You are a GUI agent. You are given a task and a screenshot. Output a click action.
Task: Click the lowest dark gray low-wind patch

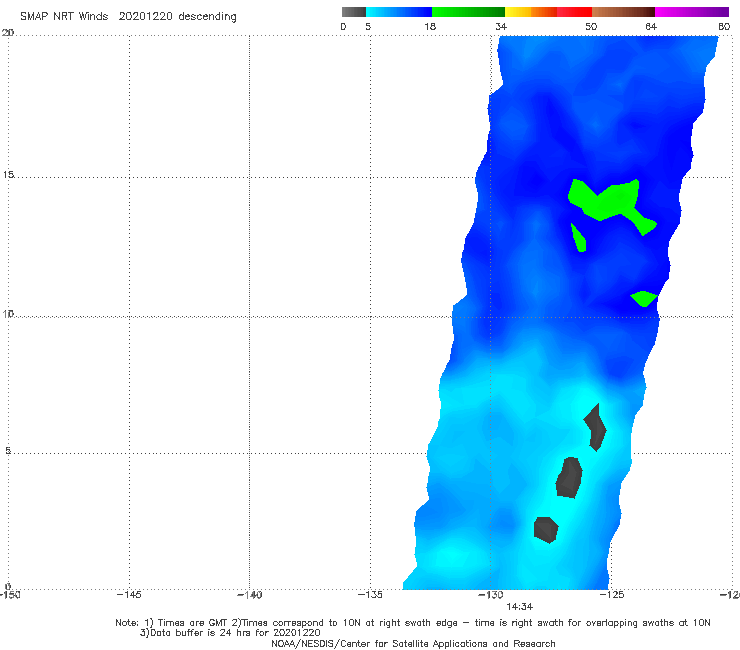click(x=546, y=530)
